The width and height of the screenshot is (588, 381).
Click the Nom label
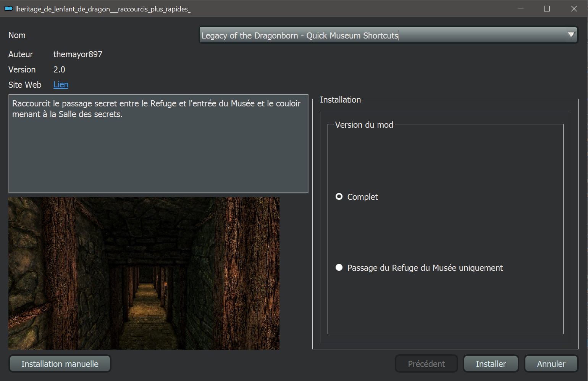pyautogui.click(x=17, y=35)
